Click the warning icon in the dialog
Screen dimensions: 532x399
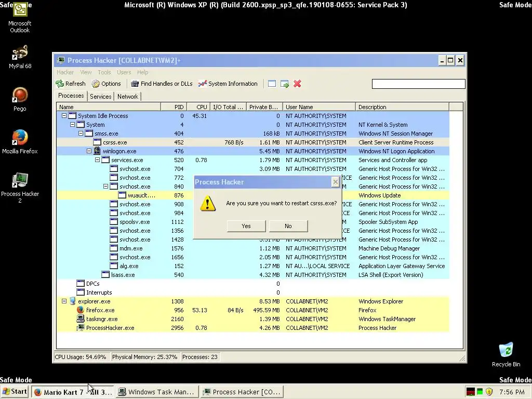coord(208,203)
